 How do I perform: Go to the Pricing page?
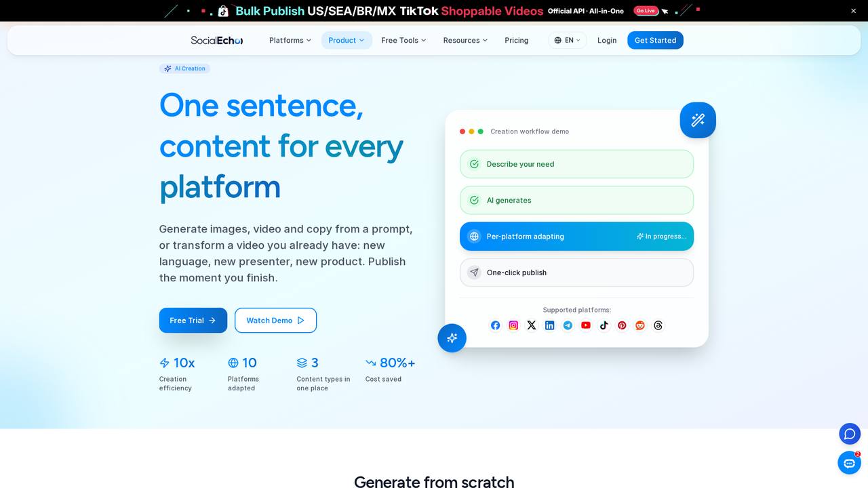pyautogui.click(x=517, y=40)
